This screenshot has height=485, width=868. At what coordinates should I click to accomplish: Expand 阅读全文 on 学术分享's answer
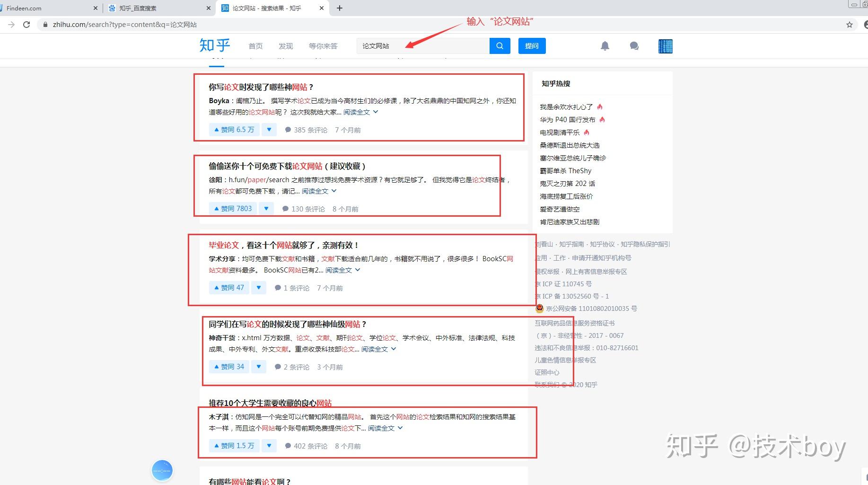click(342, 270)
